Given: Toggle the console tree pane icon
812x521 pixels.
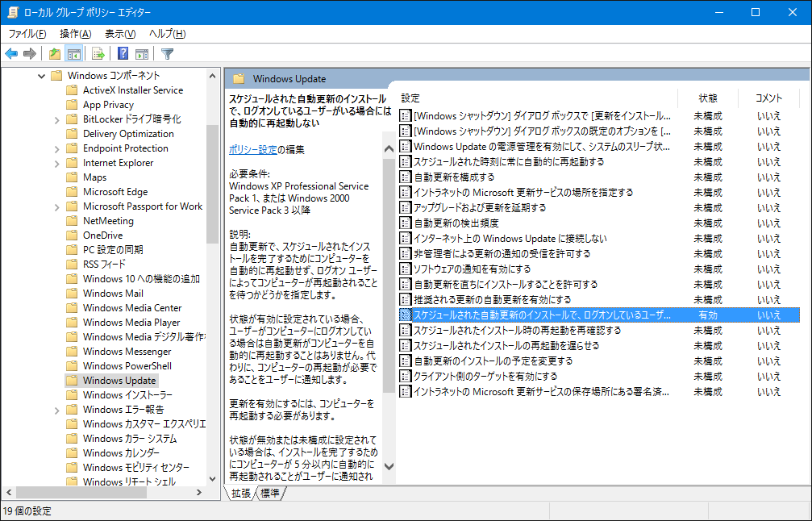Looking at the screenshot, I should pos(74,53).
